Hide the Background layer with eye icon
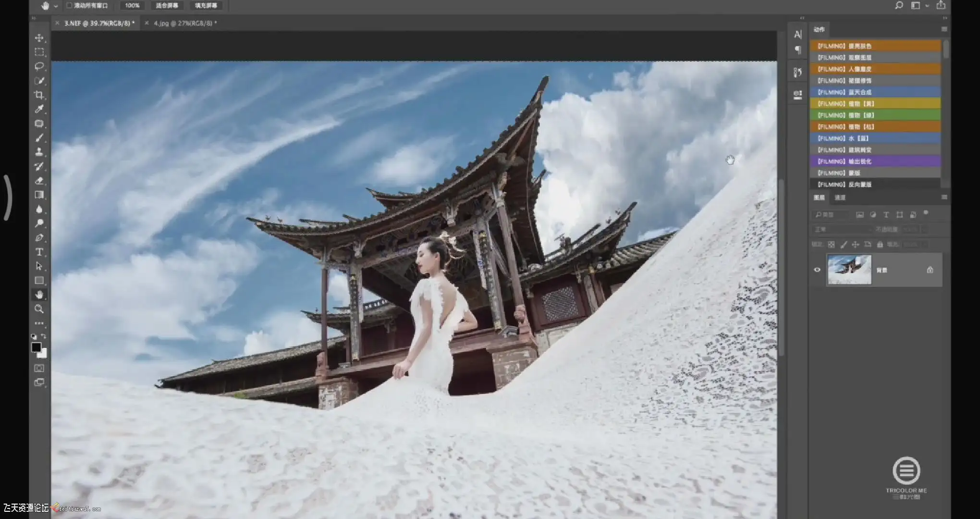 (x=817, y=270)
